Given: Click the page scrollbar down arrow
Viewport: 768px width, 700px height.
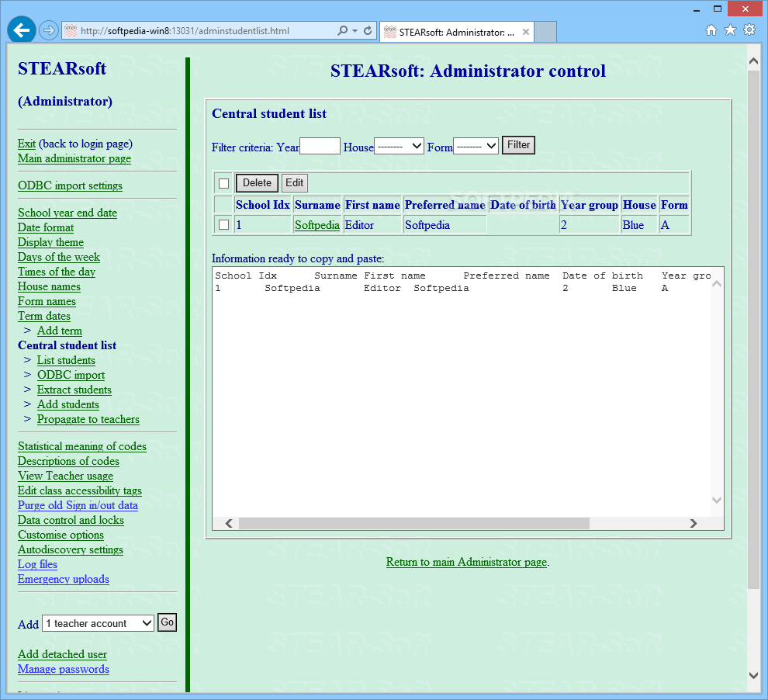Looking at the screenshot, I should click(754, 675).
